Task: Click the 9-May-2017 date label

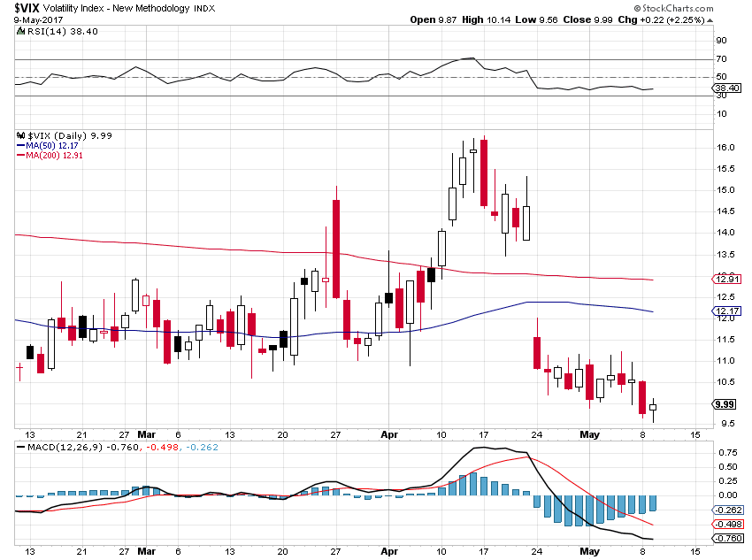Action: [38, 20]
